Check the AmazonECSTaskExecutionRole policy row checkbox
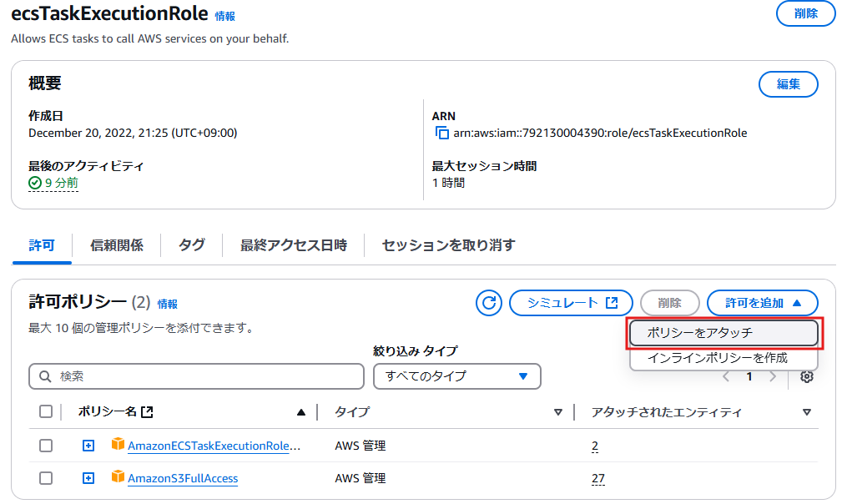The width and height of the screenshot is (847, 504). [x=46, y=446]
